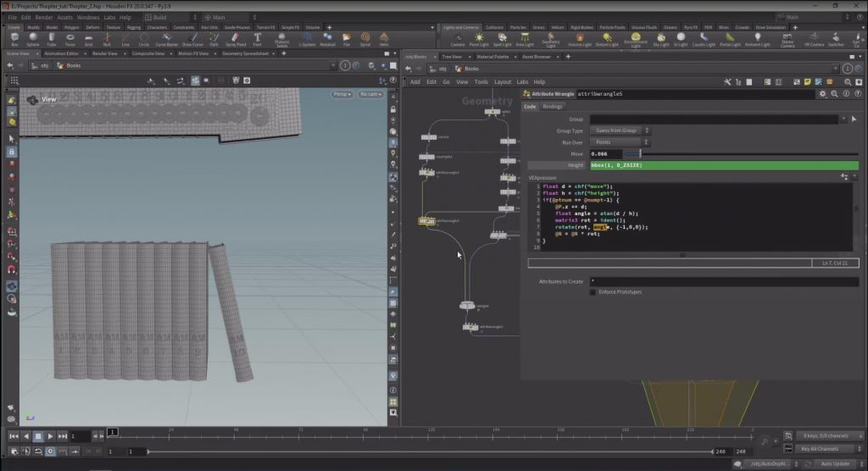This screenshot has height=471, width=868.
Task: Select the Platonic Solids shelf tool
Action: tap(281, 39)
